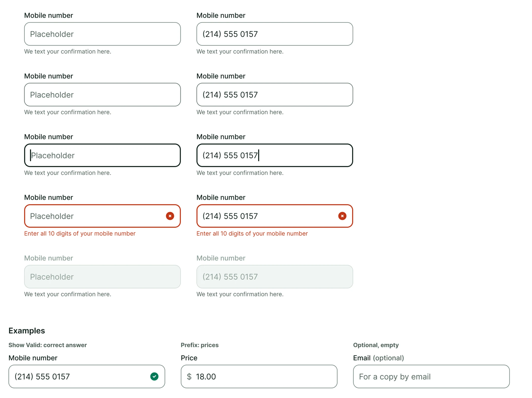Click the 'Price' field label

coord(189,358)
